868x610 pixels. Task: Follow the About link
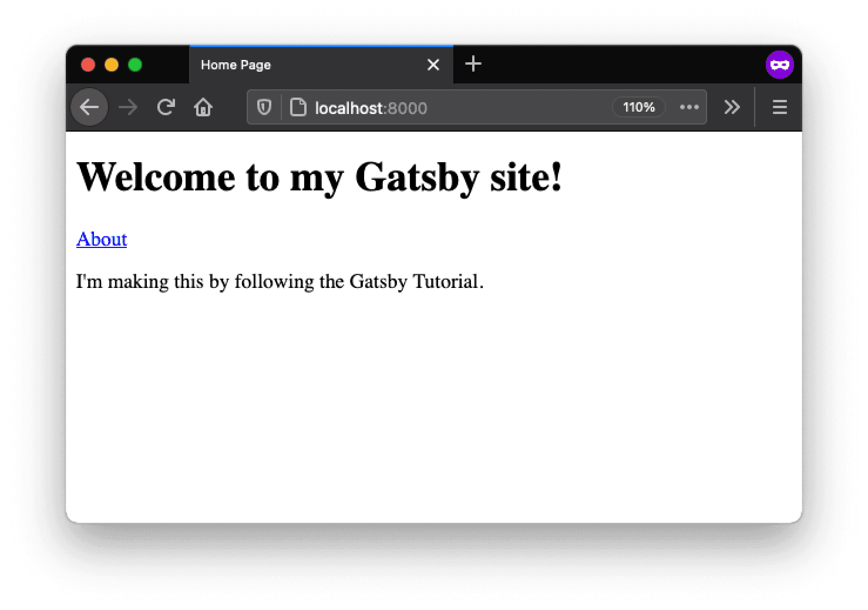tap(102, 239)
